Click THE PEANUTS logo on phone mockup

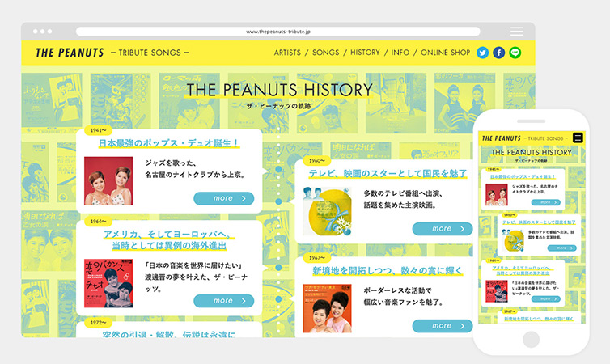(x=501, y=138)
